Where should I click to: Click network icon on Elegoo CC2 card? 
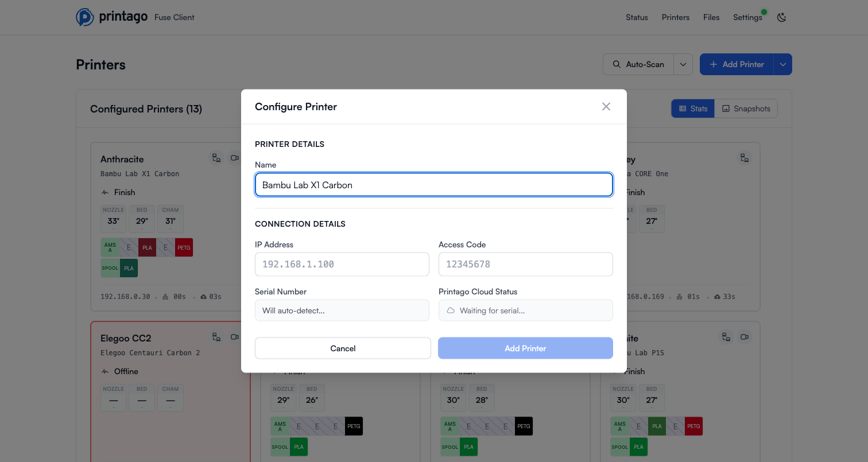click(x=216, y=337)
